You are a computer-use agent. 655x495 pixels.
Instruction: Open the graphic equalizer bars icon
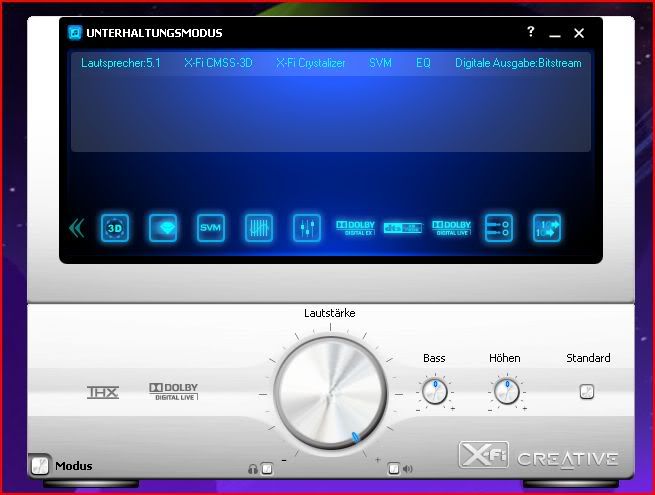pyautogui.click(x=259, y=228)
